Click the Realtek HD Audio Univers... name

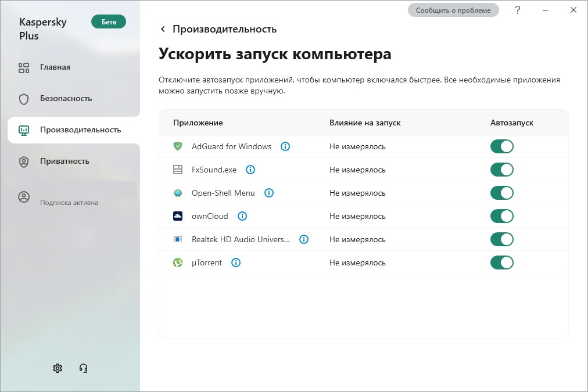pyautogui.click(x=241, y=239)
